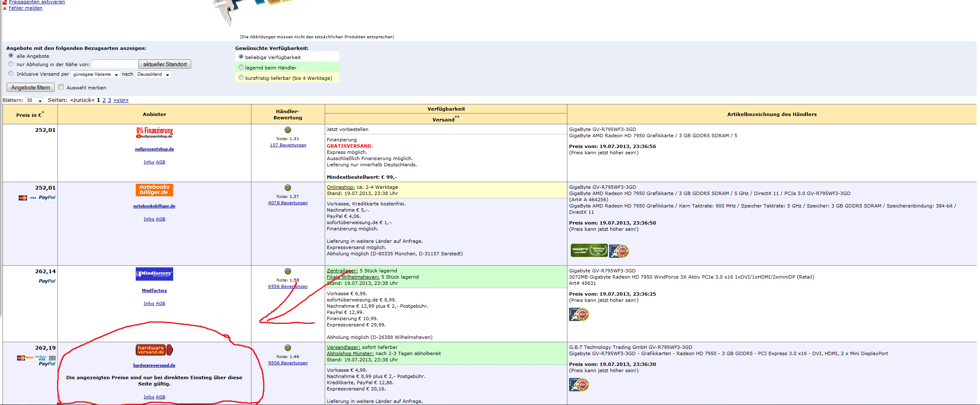Viewport: 980px width, 405px height.
Task: Select 'beliebige Verfügbarkeit' radio option
Action: [x=241, y=57]
